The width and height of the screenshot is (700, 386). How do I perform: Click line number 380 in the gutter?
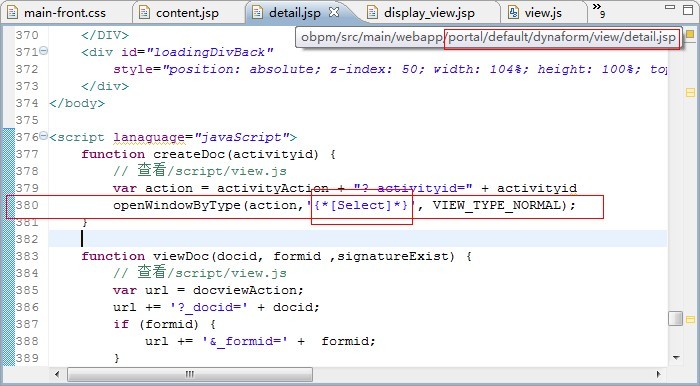[x=27, y=205]
